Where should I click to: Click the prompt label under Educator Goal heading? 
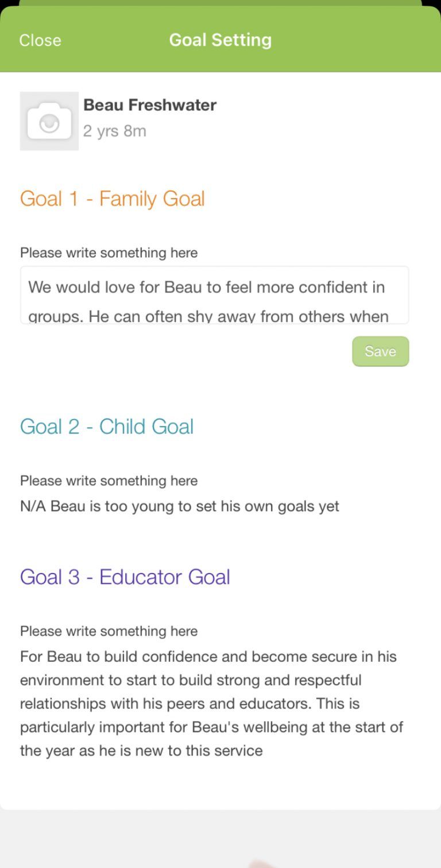click(x=109, y=631)
